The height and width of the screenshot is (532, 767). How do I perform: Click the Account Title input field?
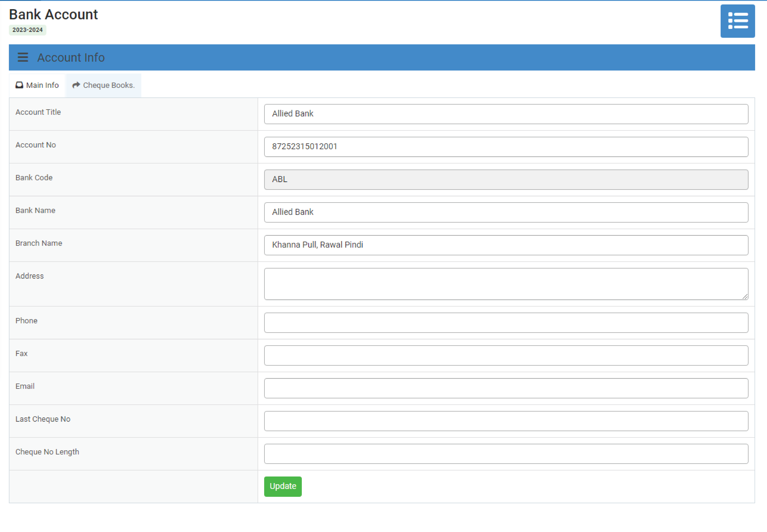(x=506, y=114)
